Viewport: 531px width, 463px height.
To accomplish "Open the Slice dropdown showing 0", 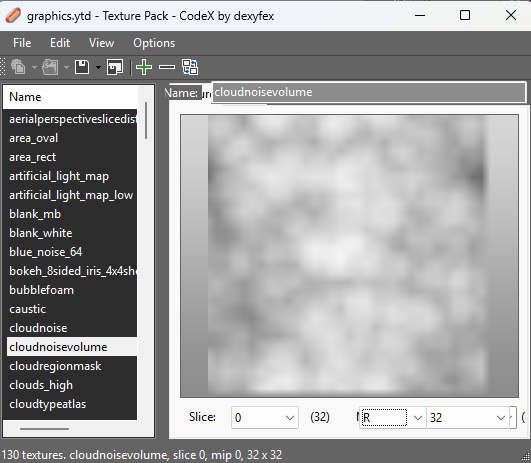I will click(x=264, y=417).
